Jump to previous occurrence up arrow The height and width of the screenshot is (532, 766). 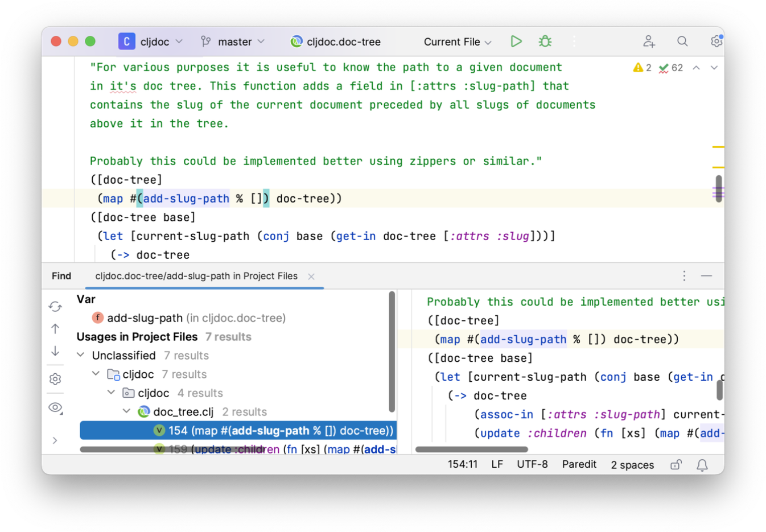[x=55, y=329]
